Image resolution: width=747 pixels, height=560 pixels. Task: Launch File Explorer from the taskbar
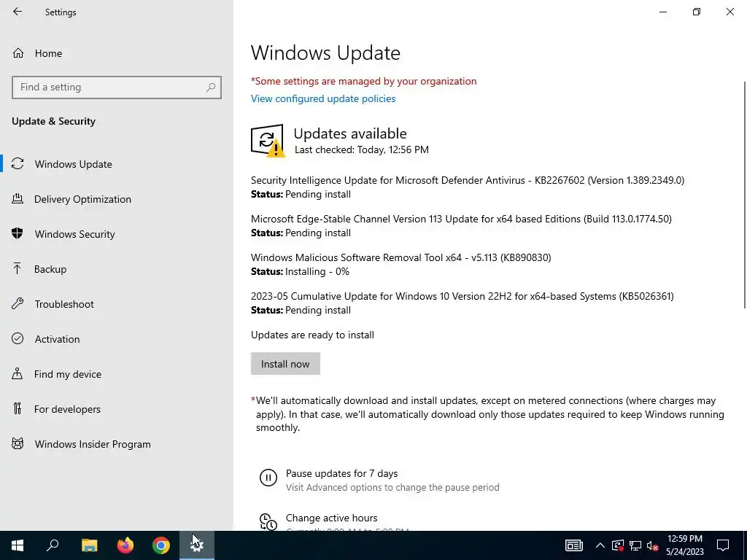(89, 545)
